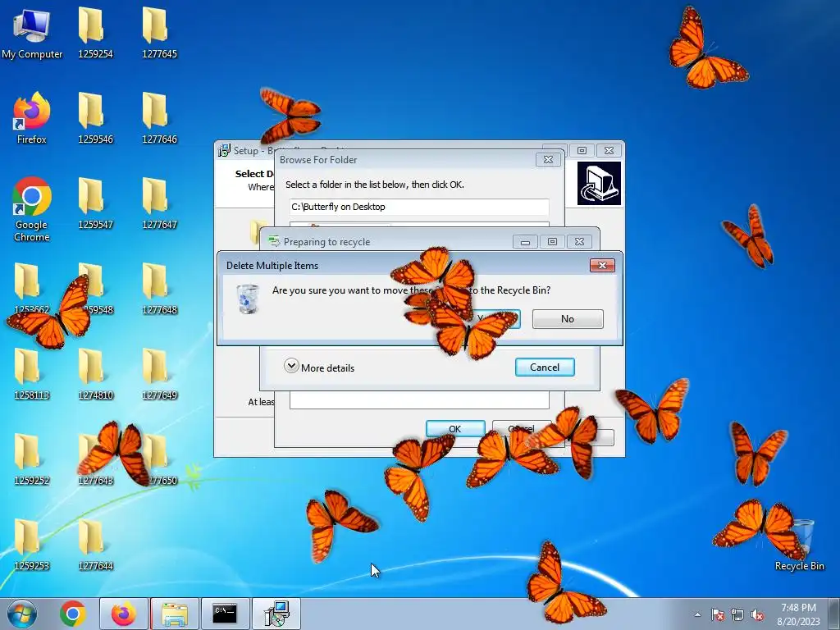Close the Delete Multiple Items dialog
The height and width of the screenshot is (630, 840).
(x=602, y=266)
